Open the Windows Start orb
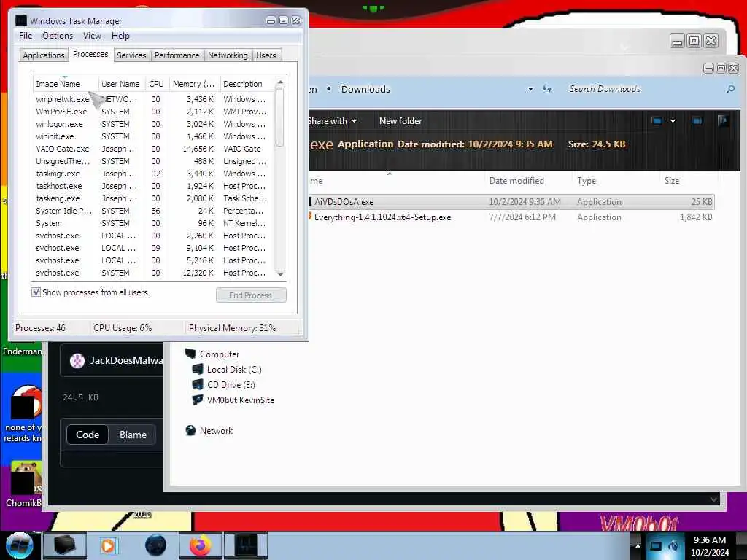This screenshot has height=560, width=747. click(x=19, y=545)
